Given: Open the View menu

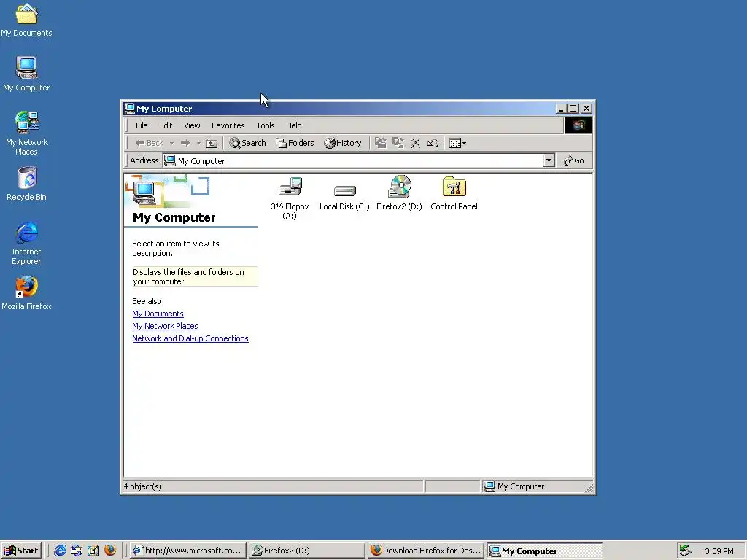Looking at the screenshot, I should pyautogui.click(x=192, y=125).
